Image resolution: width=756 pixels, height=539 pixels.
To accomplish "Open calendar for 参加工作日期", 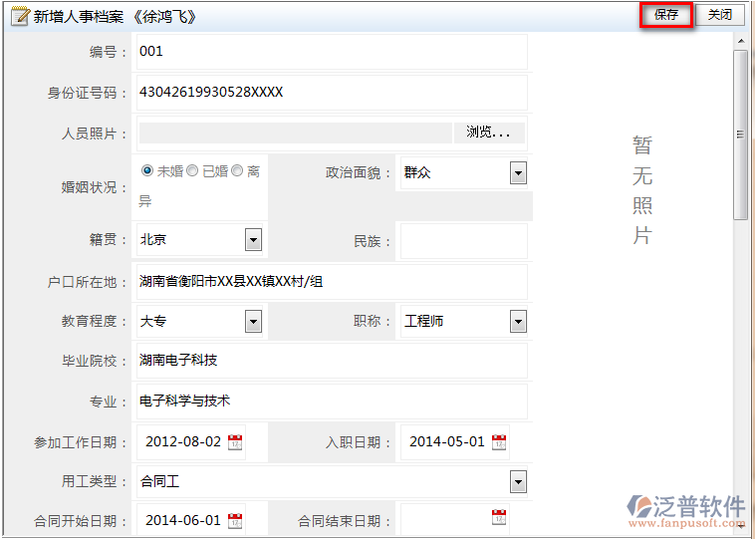I will [235, 442].
